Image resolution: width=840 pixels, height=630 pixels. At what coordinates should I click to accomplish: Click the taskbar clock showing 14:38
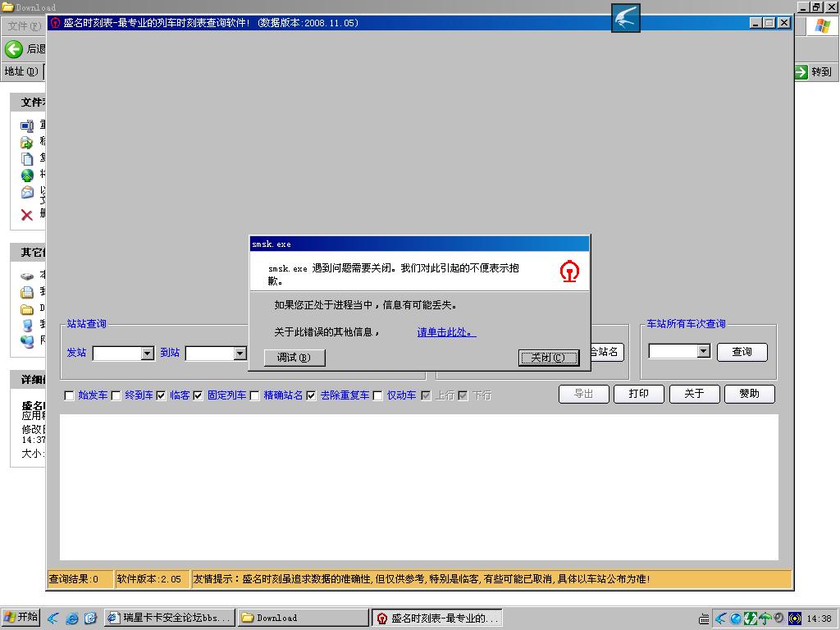pos(819,619)
